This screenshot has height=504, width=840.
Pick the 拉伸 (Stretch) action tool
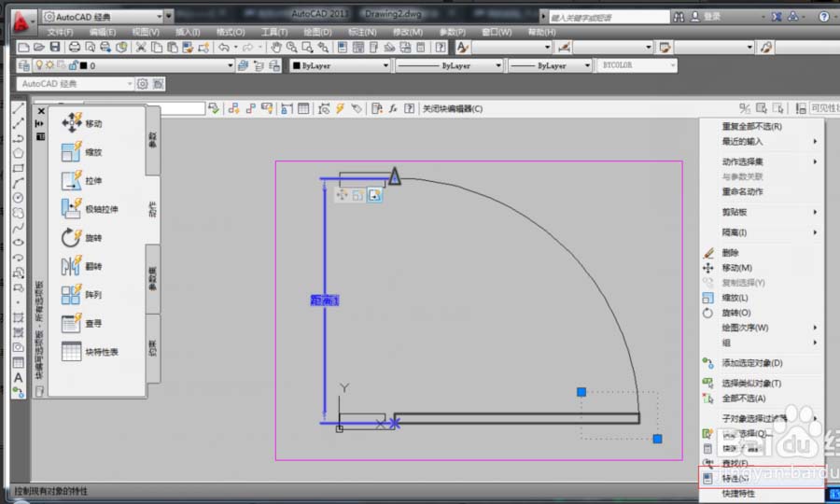point(82,181)
